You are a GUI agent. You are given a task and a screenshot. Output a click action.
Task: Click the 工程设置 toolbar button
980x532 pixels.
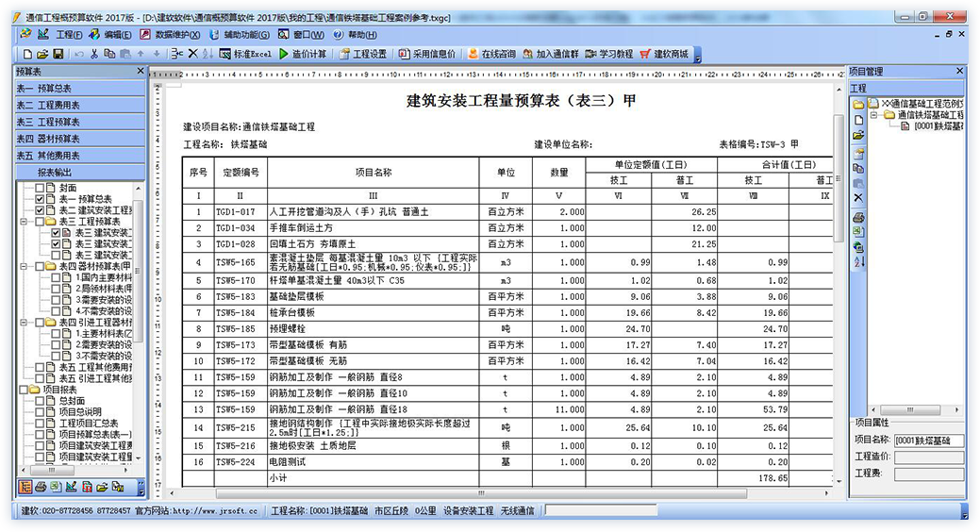pyautogui.click(x=363, y=55)
